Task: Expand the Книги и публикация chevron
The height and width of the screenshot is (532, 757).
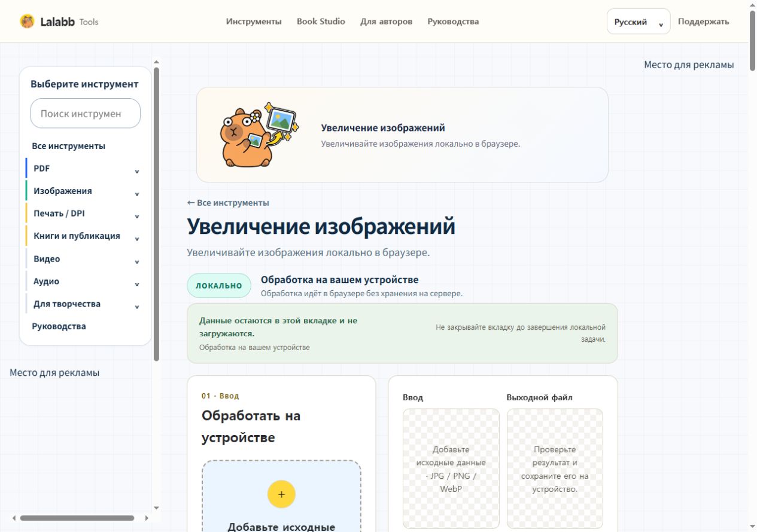Action: pos(136,239)
